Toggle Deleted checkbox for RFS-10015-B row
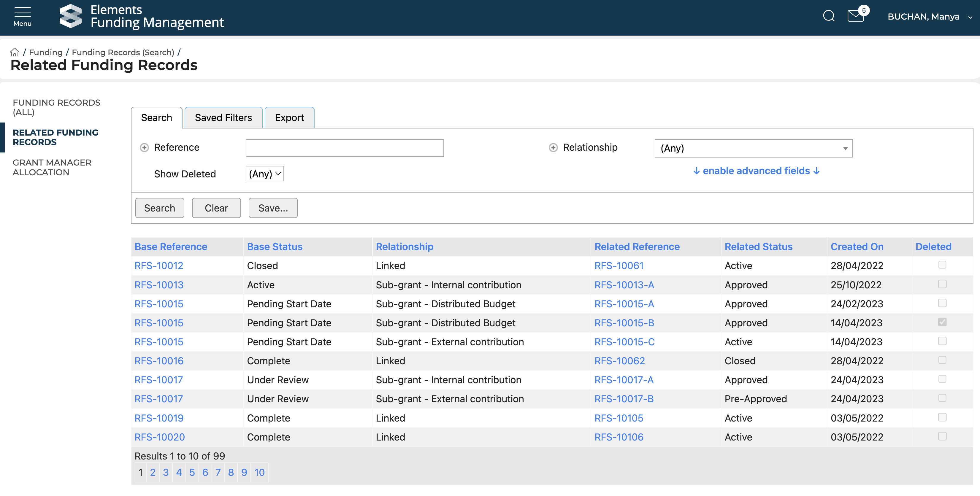980x496 pixels. click(x=942, y=322)
